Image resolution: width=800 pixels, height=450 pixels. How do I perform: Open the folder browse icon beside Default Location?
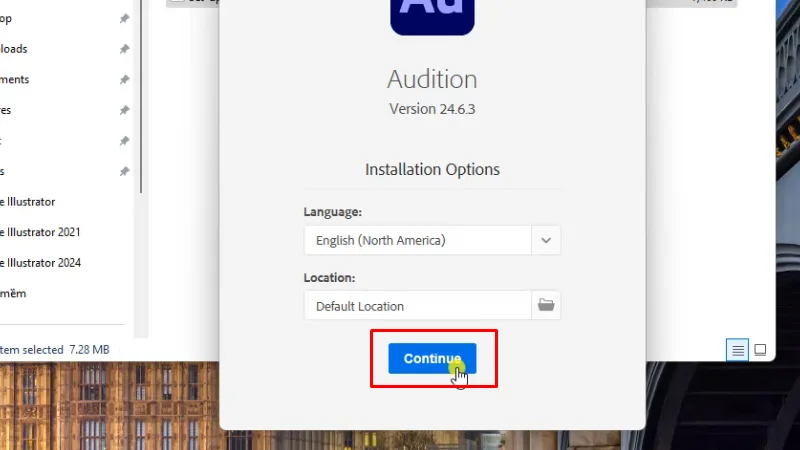coord(546,305)
